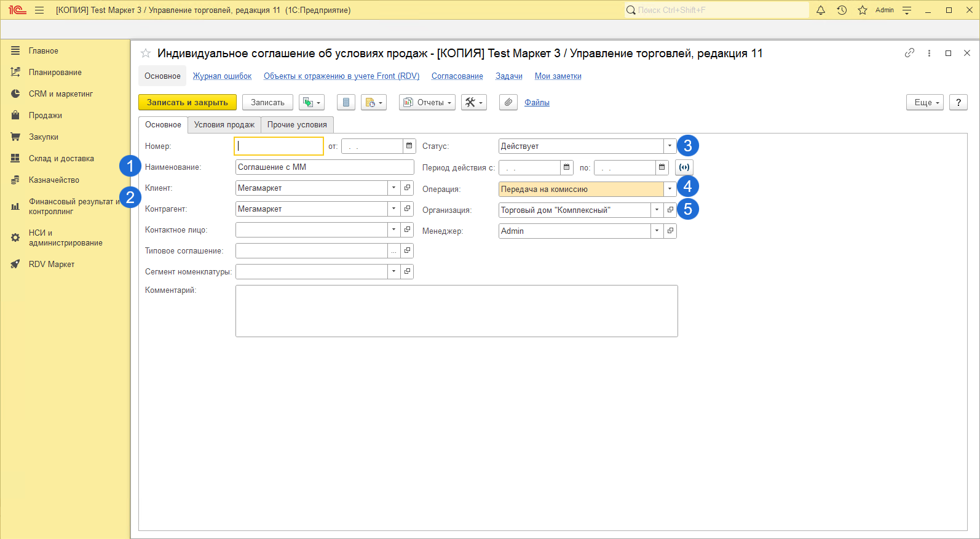Click the global search box
Viewport: 980px width, 539px height.
(716, 10)
